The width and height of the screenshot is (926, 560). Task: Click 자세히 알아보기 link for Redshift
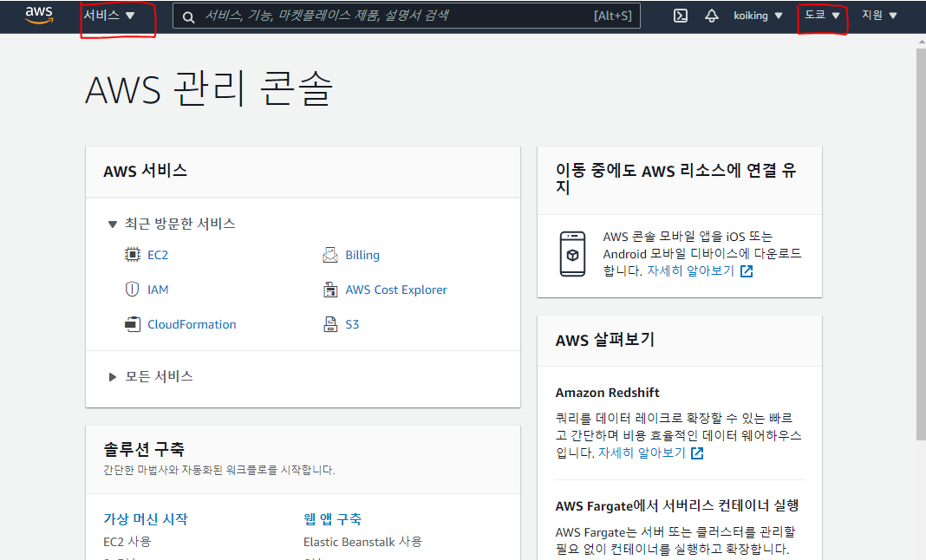(x=642, y=453)
